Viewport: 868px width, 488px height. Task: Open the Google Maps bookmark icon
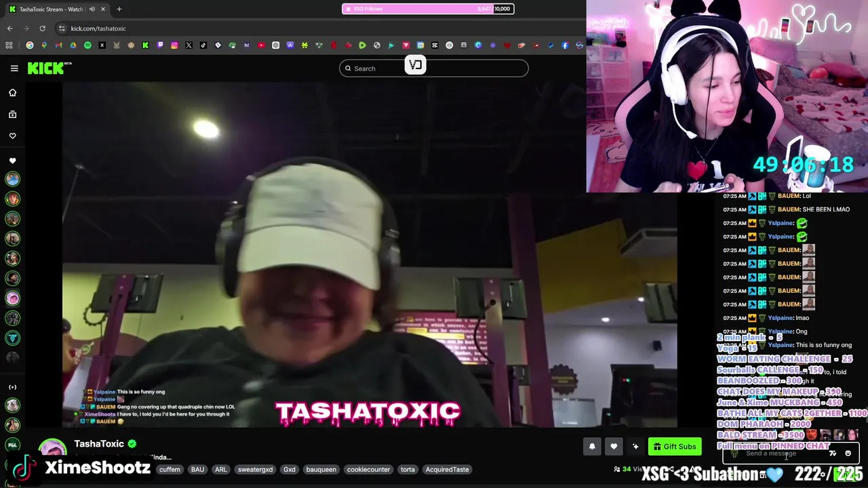click(44, 45)
